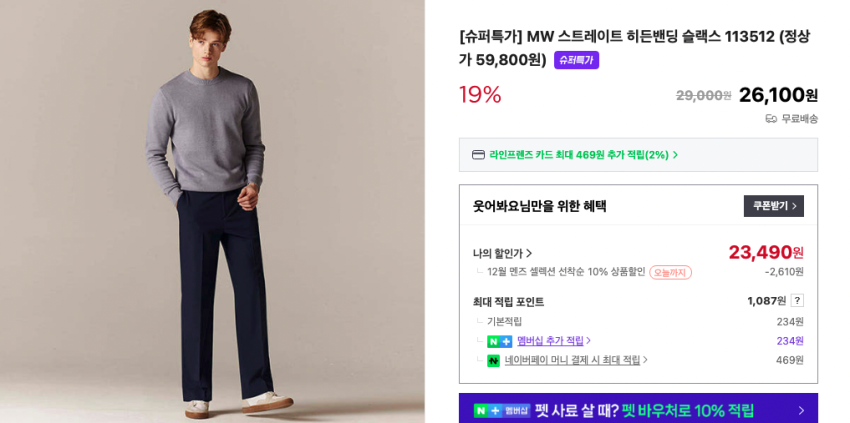Click the 슈퍼특가 purple badge
The image size is (850, 423).
pyautogui.click(x=576, y=60)
